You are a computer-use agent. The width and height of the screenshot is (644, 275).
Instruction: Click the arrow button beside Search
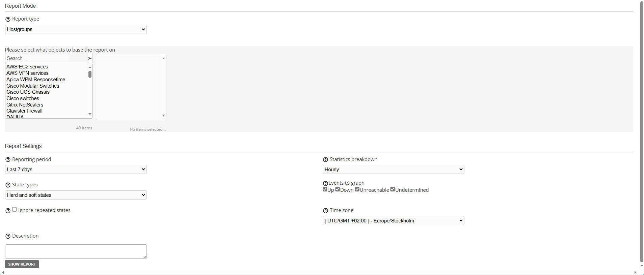click(90, 58)
